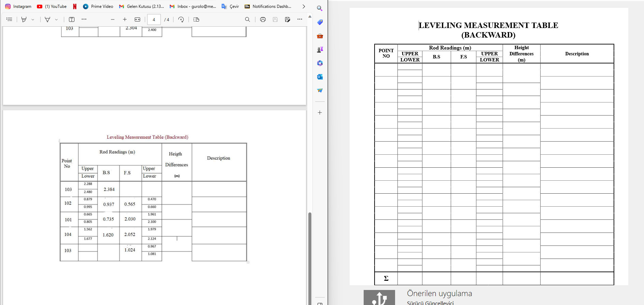Open the sidebar Microsoft 365 icon
The height and width of the screenshot is (305, 644).
[x=320, y=63]
